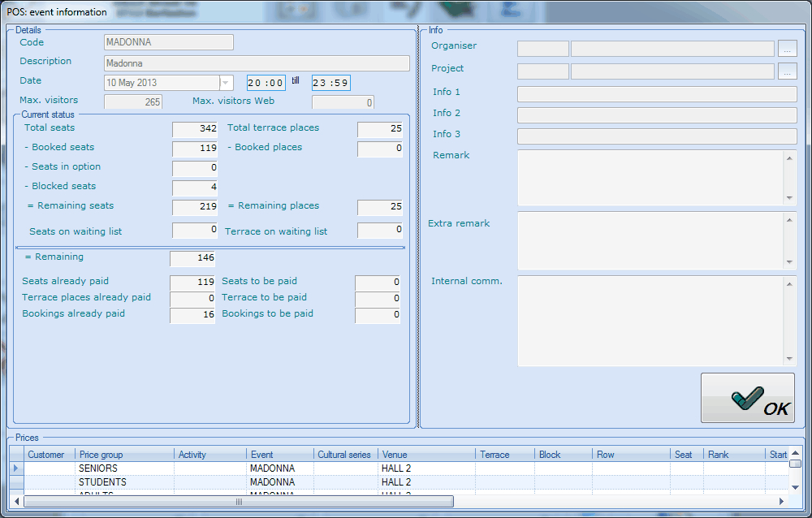Click the green checkmark OK icon
Screen dimensions: 812x518
(x=747, y=397)
